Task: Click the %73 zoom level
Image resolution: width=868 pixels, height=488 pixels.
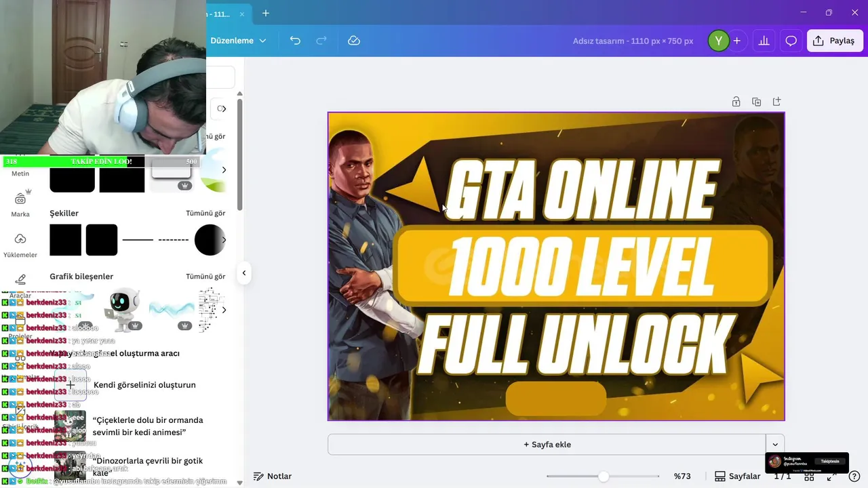Action: point(682,476)
